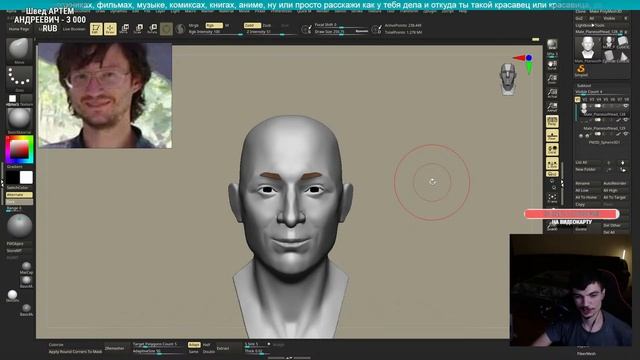Open the Texture selector slot
The width and height of the screenshot is (640, 360).
26,99
